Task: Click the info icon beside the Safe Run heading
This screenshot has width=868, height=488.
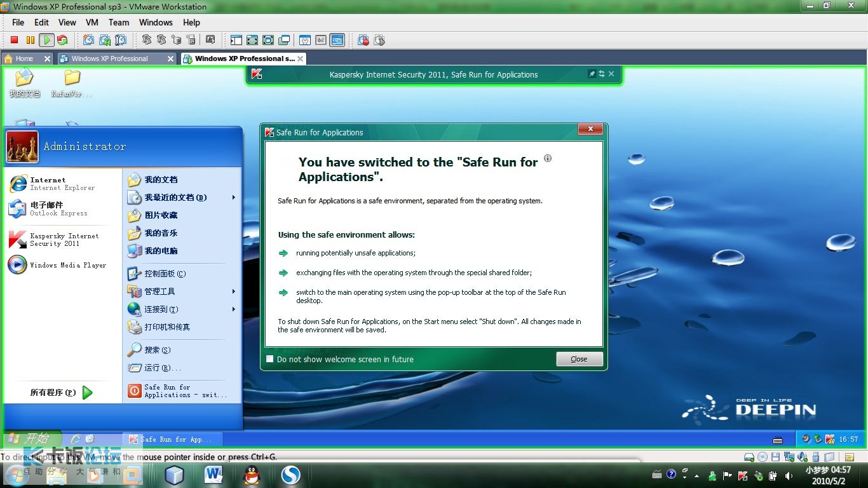Action: (548, 158)
